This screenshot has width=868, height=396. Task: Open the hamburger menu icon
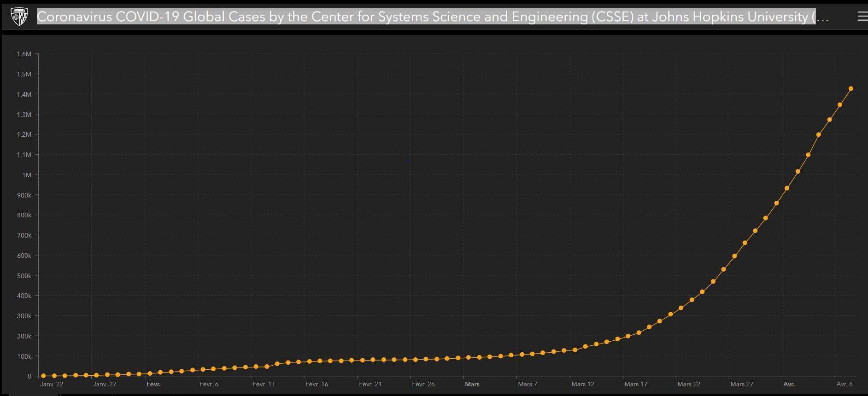coord(862,17)
